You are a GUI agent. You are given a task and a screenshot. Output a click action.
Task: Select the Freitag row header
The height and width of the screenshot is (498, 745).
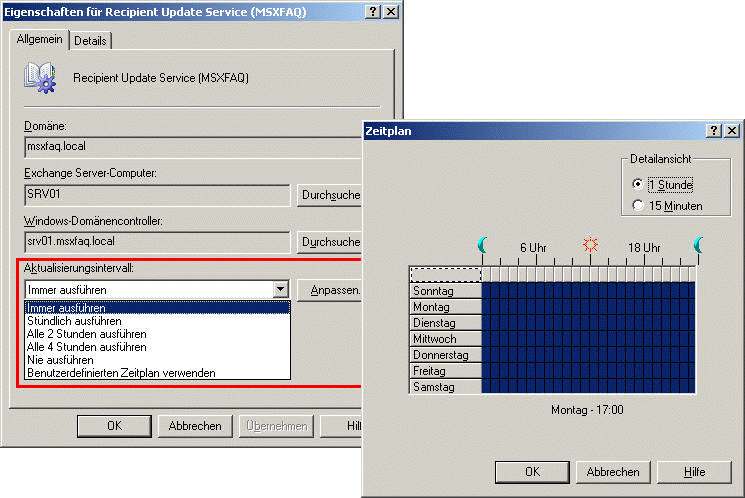(x=446, y=371)
